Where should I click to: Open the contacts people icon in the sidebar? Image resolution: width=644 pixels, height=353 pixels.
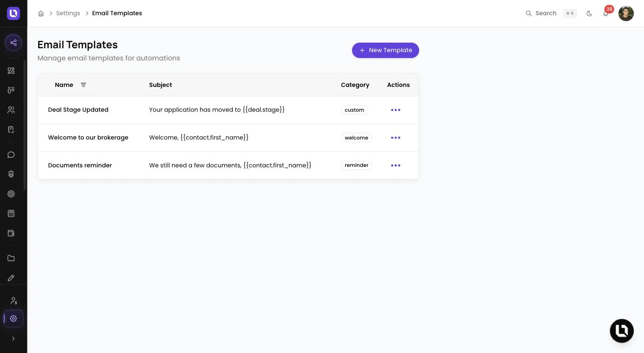coord(11,110)
